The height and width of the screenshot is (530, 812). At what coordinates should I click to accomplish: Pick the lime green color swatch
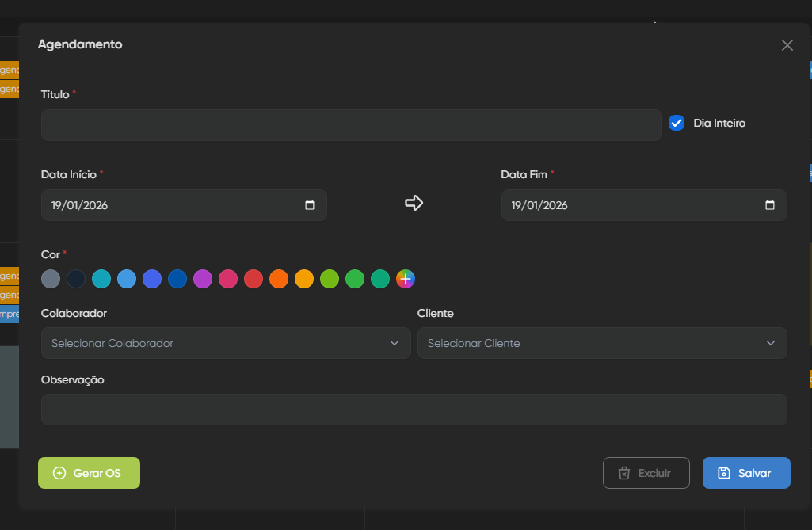pos(330,279)
